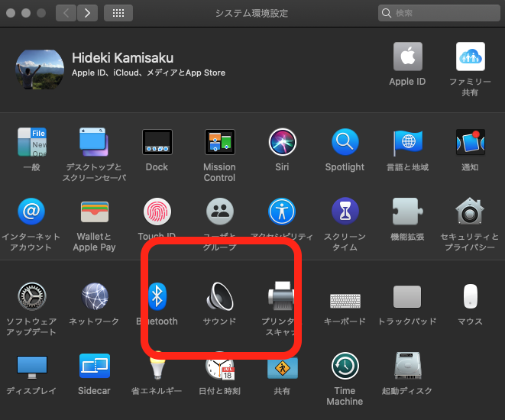The width and height of the screenshot is (505, 420).
Task: Minimize the System Preferences window
Action: (x=26, y=13)
